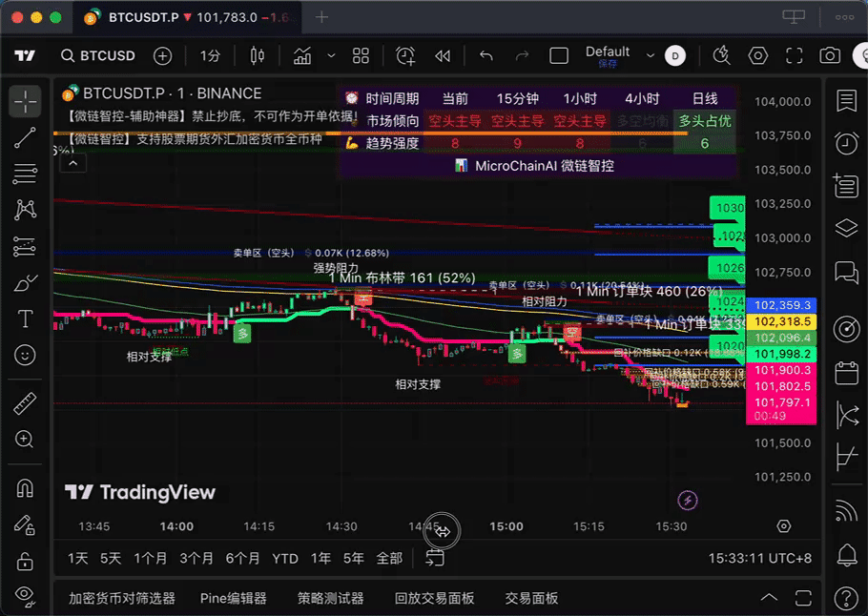Viewport: 868px width, 616px height.
Task: Add symbol with the compare plus button
Action: (162, 55)
